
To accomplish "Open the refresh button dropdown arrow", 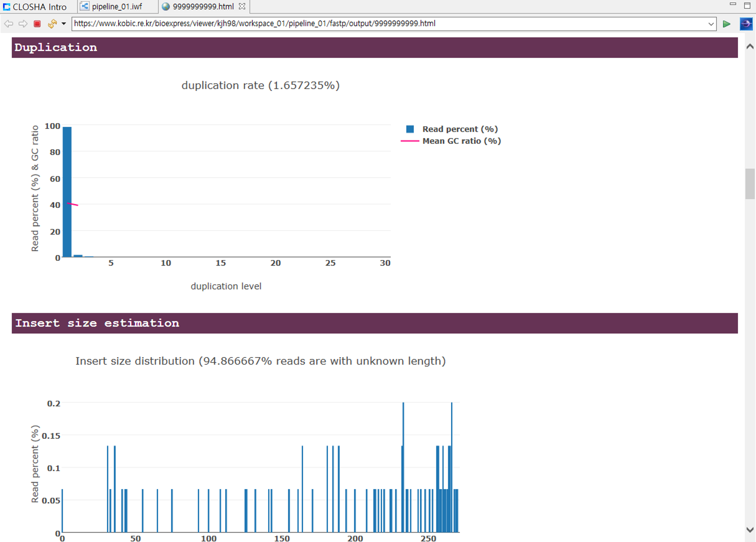I will tap(64, 24).
